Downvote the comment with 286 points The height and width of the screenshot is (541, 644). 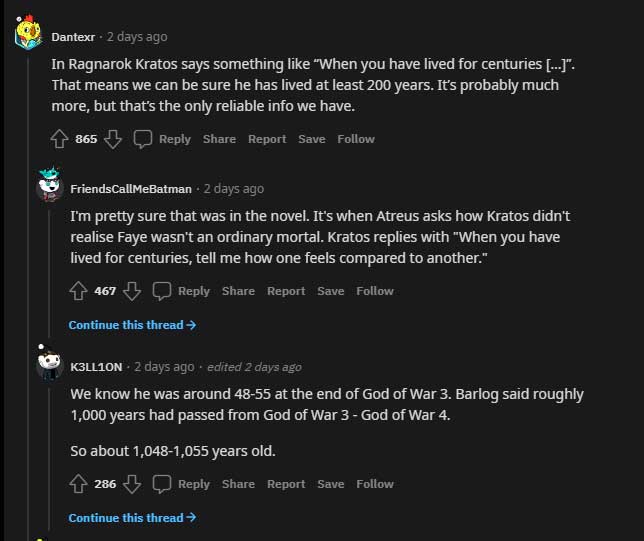(x=132, y=484)
